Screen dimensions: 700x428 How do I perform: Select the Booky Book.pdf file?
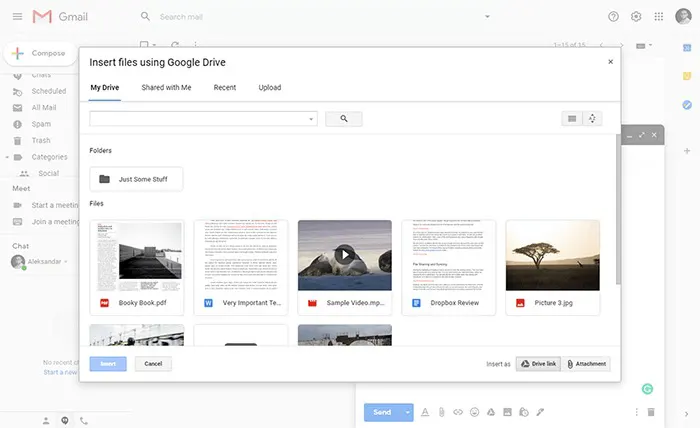click(x=137, y=267)
